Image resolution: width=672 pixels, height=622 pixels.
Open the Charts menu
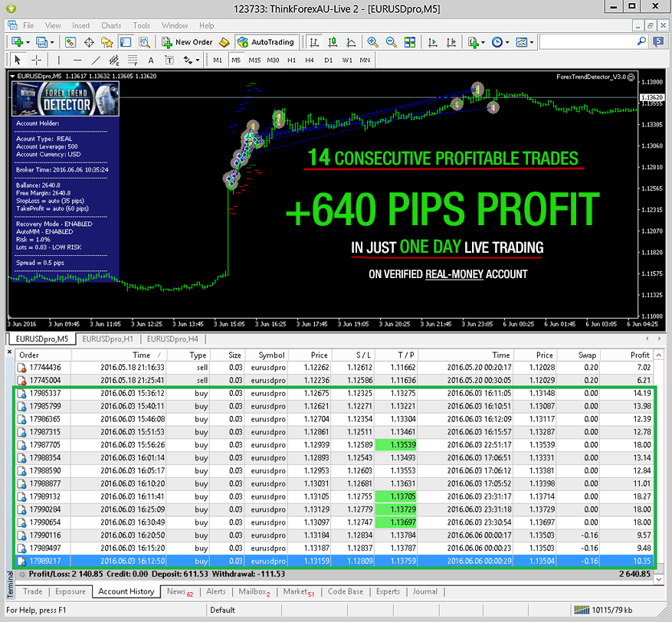pyautogui.click(x=111, y=25)
